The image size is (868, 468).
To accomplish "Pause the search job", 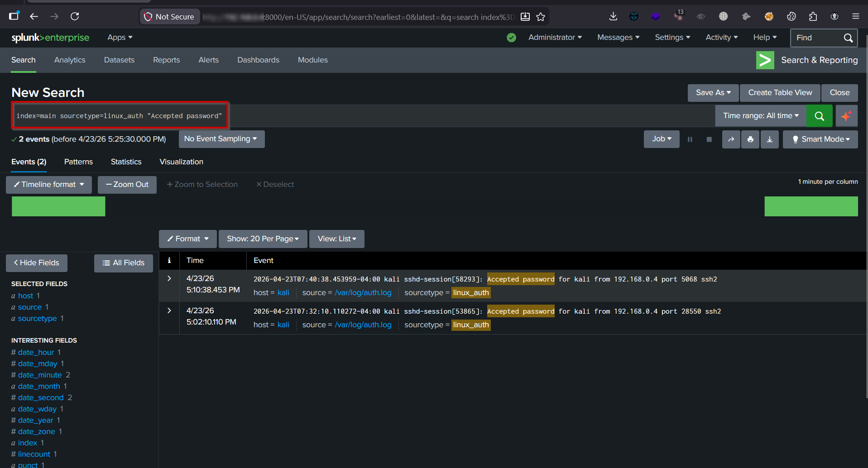I will 690,139.
